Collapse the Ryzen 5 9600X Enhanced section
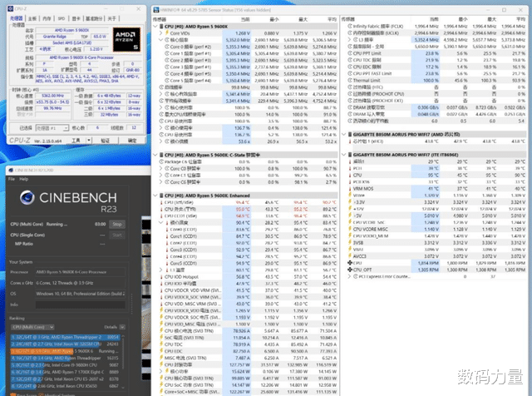 coord(155,196)
